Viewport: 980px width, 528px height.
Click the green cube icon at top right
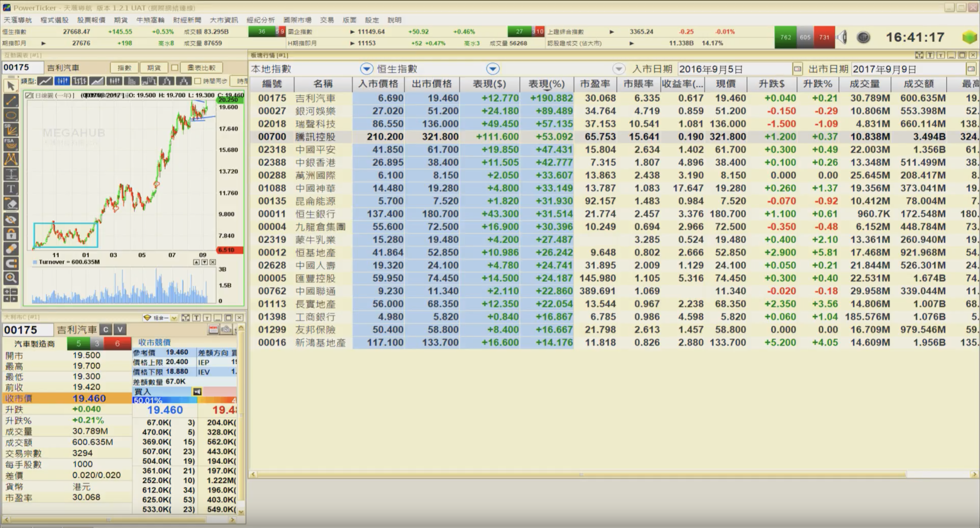(x=970, y=37)
